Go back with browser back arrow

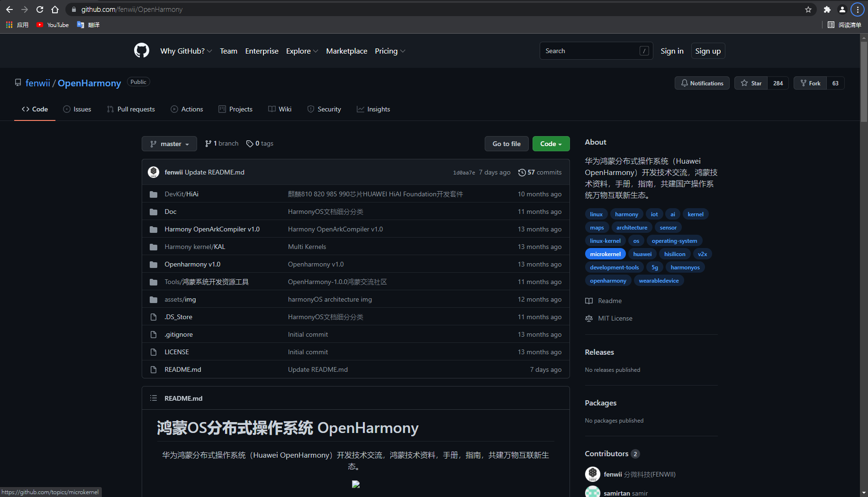[x=9, y=9]
